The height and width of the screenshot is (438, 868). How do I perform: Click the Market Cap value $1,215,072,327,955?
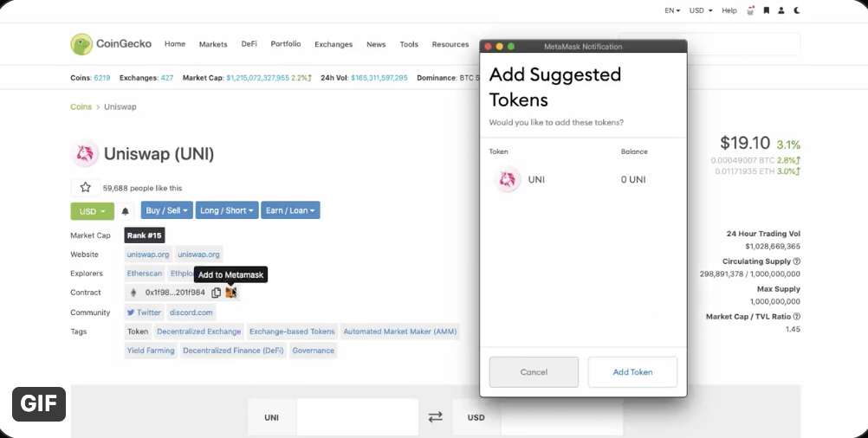[x=257, y=78]
